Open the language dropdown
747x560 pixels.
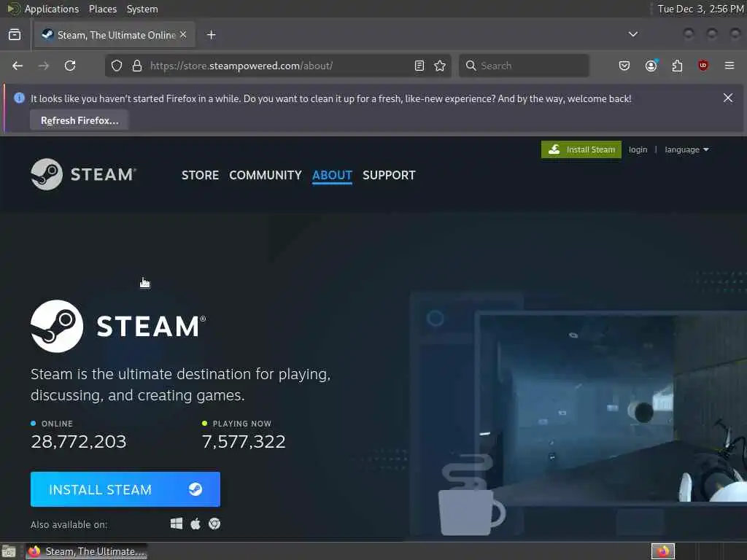coord(686,149)
